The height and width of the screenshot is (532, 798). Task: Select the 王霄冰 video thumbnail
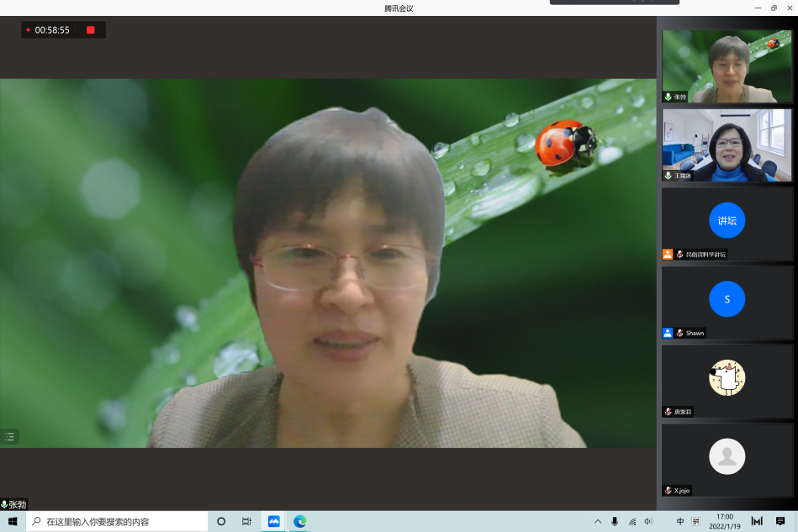point(727,145)
